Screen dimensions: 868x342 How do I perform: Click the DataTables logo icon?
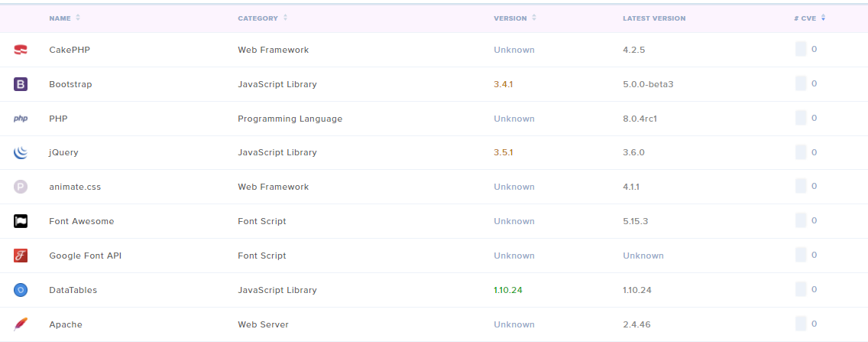(x=21, y=290)
